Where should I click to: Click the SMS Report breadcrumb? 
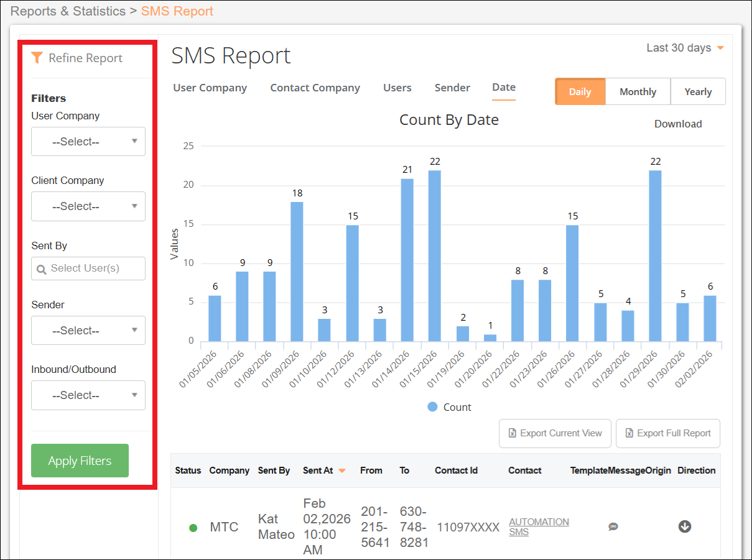point(177,11)
